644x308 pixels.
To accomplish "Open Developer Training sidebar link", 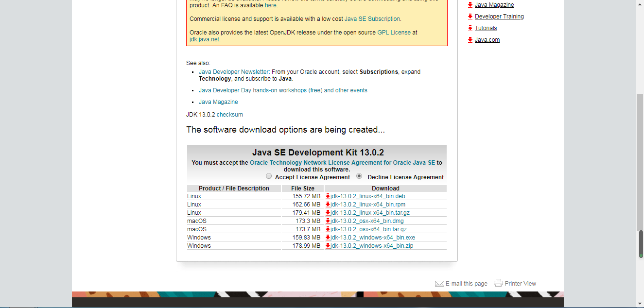I will pos(499,17).
